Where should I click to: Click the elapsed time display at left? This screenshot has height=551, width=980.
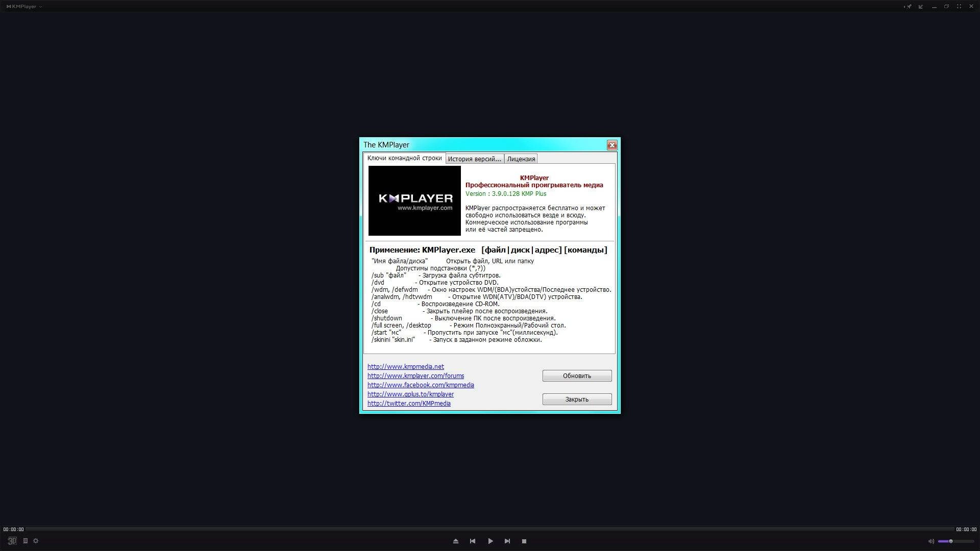(x=14, y=530)
